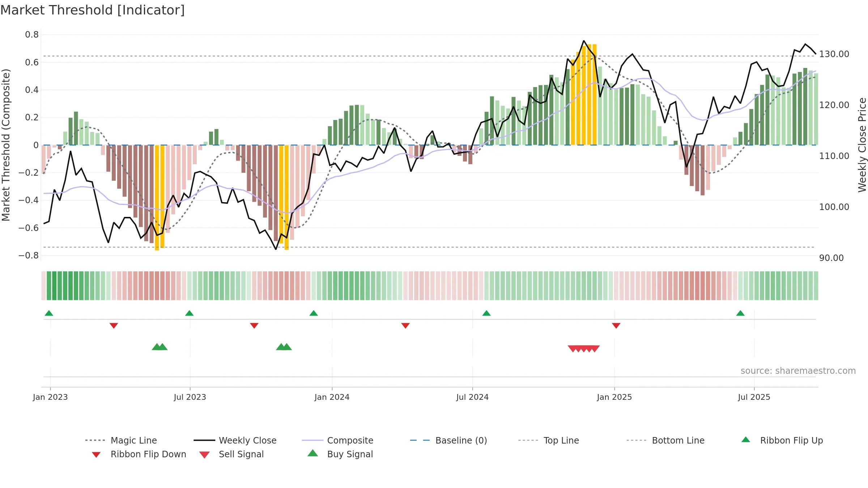Hide the Baseline (0) series via legend
Viewport: 868px width, 488px height.
tap(448, 440)
